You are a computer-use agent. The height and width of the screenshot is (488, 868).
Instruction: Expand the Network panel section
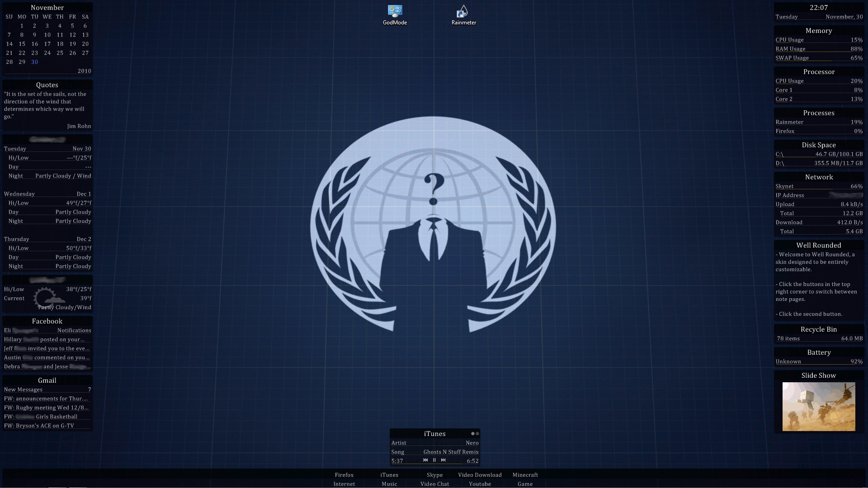pos(819,177)
